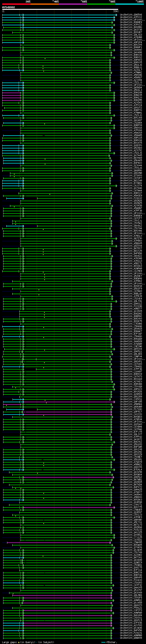Click the label UniRef100_P24101
The height and width of the screenshot is (644, 146).
point(131,633)
